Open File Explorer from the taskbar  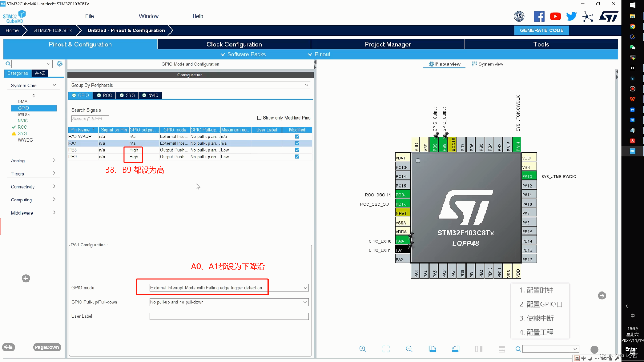tap(633, 16)
